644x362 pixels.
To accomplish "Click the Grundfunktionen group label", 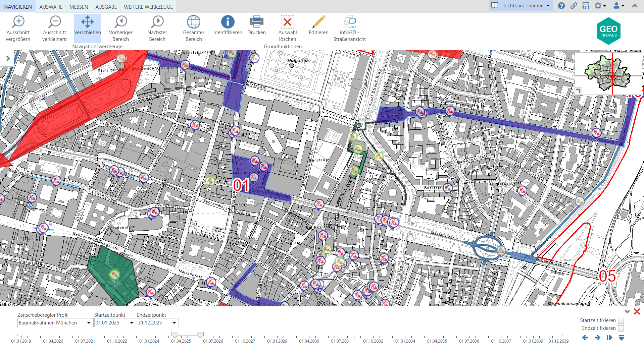I will coord(283,47).
